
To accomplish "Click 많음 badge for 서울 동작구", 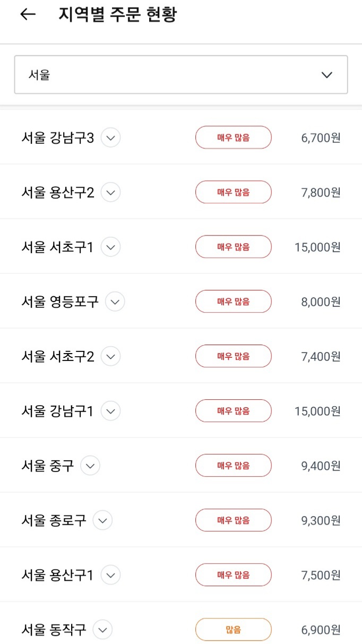I will coord(234,630).
